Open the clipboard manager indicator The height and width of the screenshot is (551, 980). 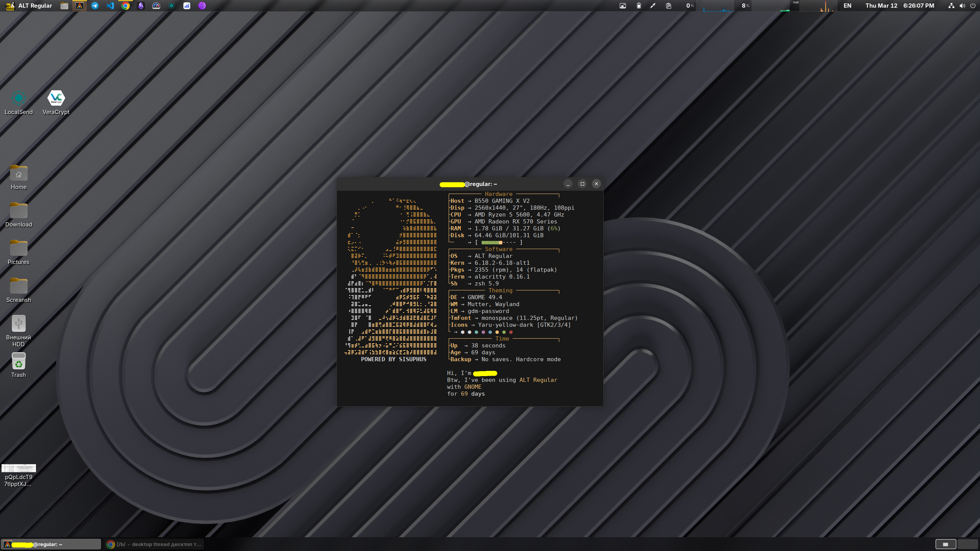tap(668, 6)
